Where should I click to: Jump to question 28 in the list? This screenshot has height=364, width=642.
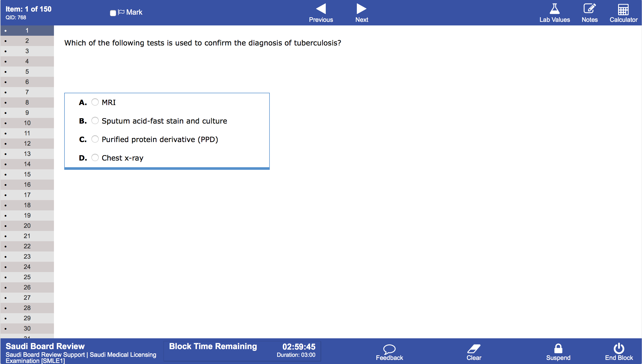(x=27, y=308)
